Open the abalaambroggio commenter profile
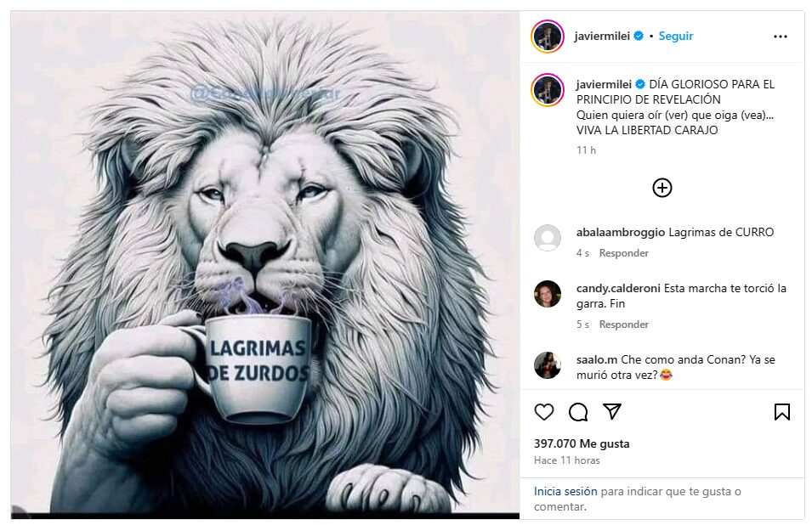 point(621,232)
